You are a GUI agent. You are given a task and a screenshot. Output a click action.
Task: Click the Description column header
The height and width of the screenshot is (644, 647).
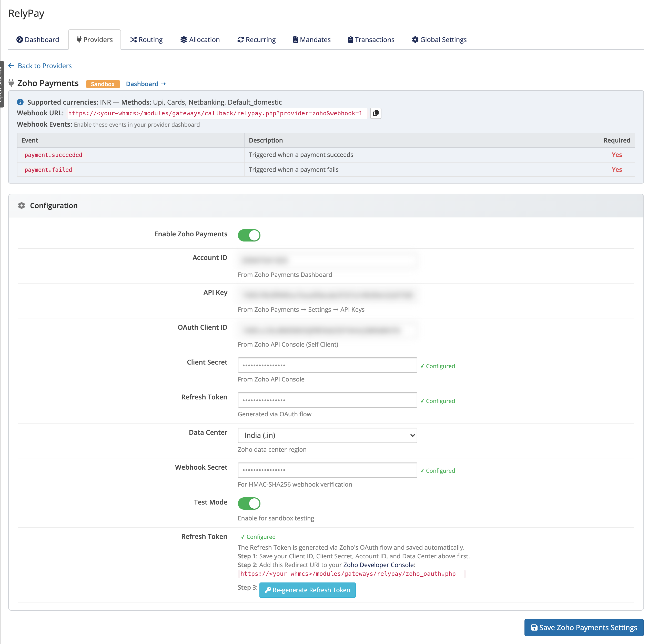click(x=421, y=140)
